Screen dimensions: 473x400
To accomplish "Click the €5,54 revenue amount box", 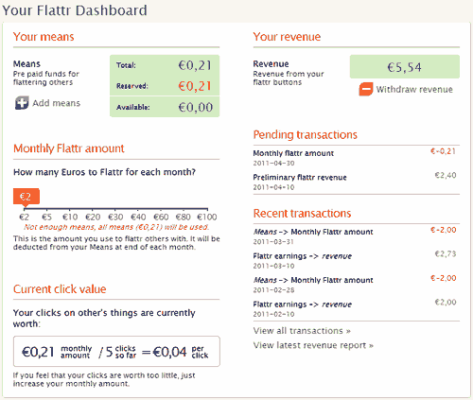I will [x=405, y=67].
